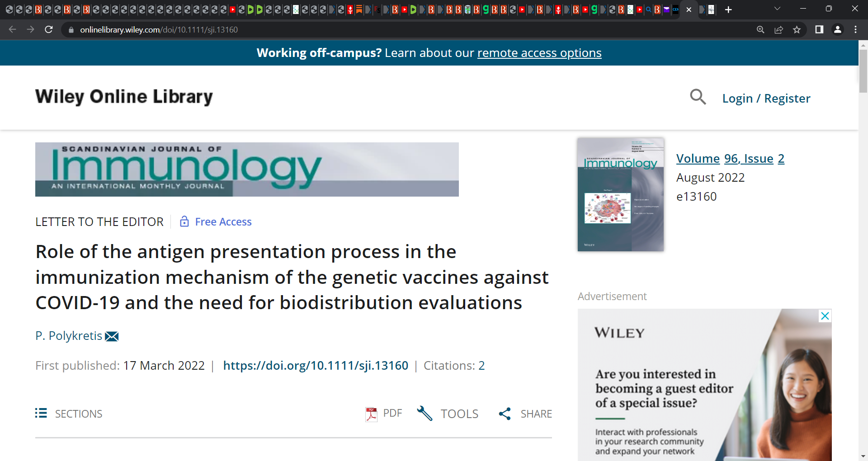Click the journal cover thumbnail
The width and height of the screenshot is (868, 461).
point(621,194)
